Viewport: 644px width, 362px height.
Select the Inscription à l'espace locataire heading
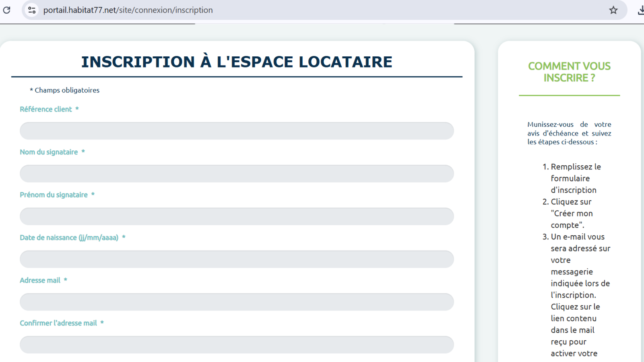(237, 62)
